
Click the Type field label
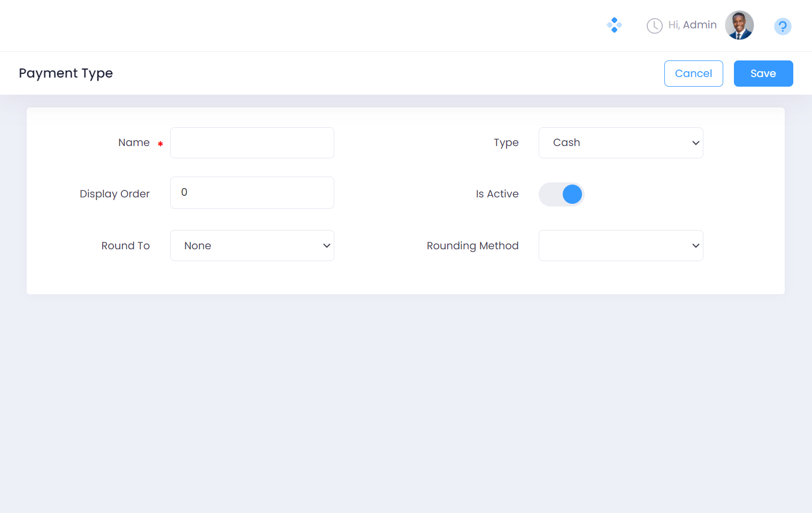tap(506, 143)
